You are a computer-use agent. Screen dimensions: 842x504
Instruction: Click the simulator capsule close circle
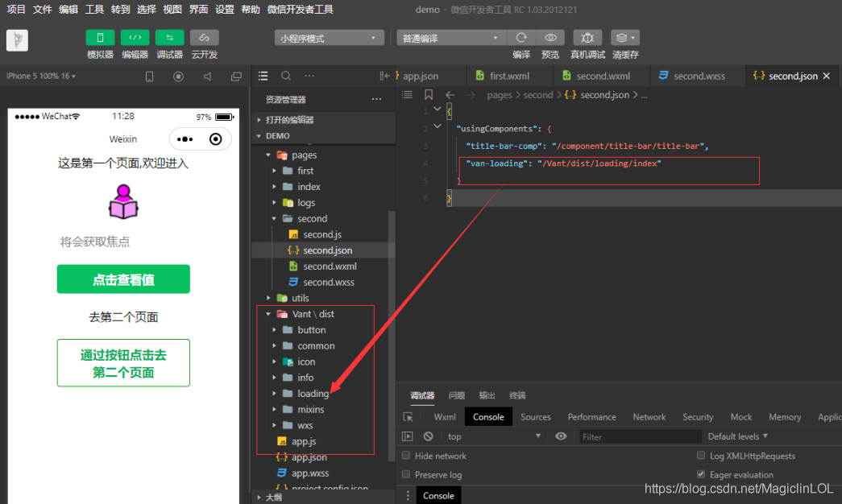[x=215, y=139]
